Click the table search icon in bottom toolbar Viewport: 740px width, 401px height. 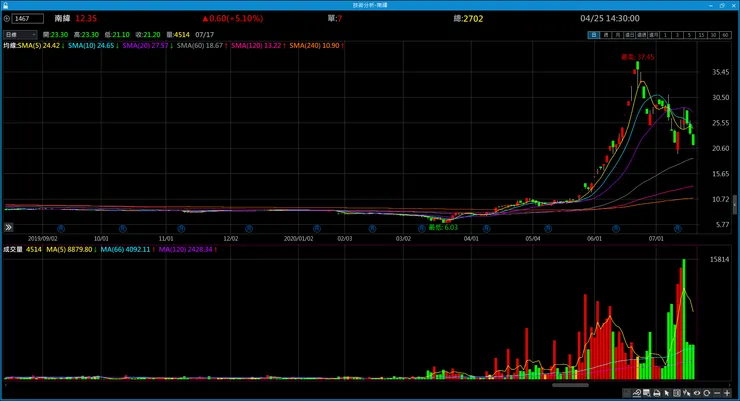pos(647,393)
